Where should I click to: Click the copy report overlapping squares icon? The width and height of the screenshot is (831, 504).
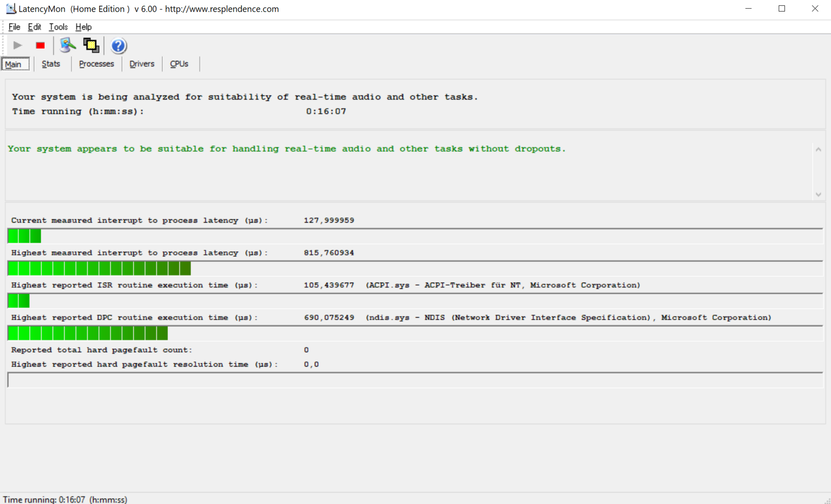point(91,45)
